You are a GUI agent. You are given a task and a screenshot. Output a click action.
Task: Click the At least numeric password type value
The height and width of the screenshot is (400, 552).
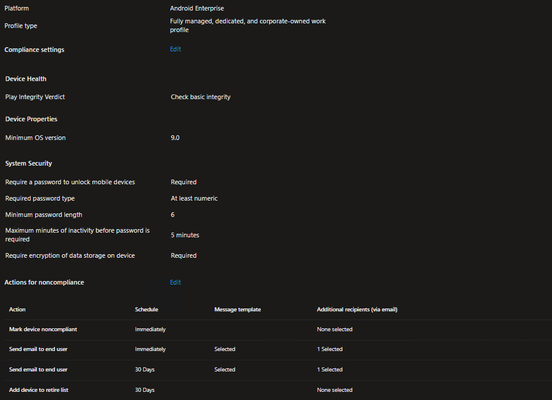point(194,199)
